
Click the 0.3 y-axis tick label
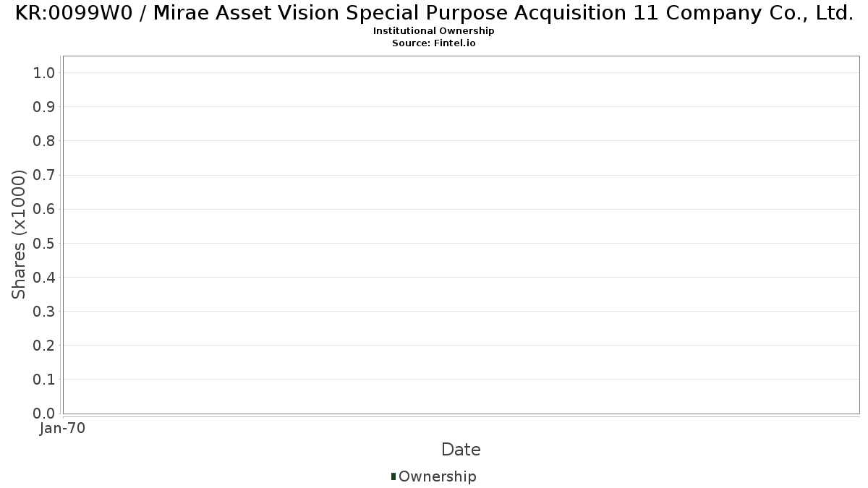44,312
